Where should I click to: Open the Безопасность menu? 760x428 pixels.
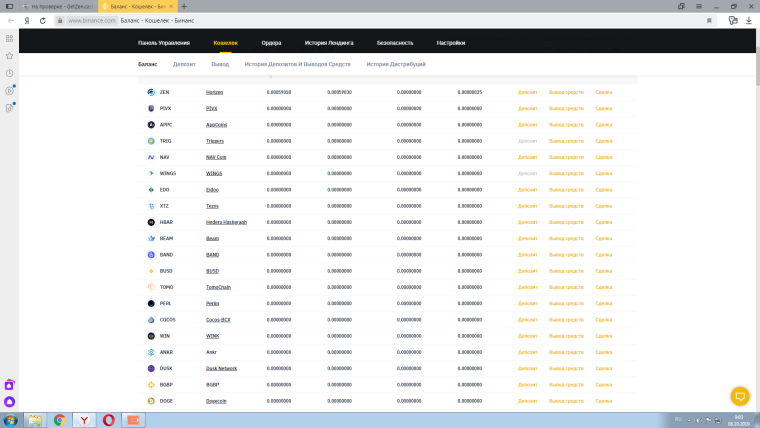[x=395, y=43]
